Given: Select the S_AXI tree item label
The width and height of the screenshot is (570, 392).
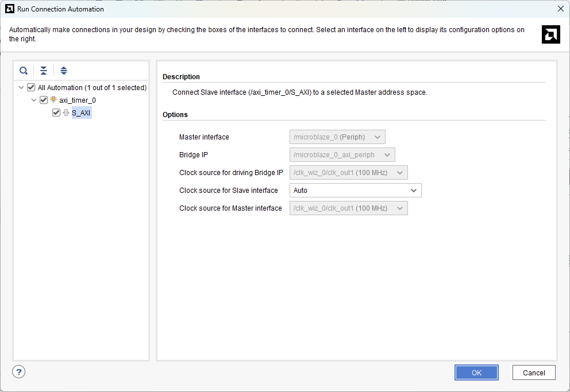Looking at the screenshot, I should (x=81, y=112).
